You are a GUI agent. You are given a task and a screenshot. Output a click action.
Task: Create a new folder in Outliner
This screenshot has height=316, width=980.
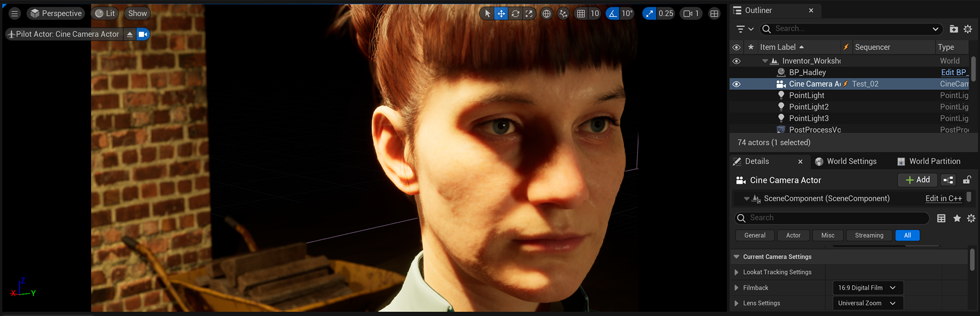953,29
